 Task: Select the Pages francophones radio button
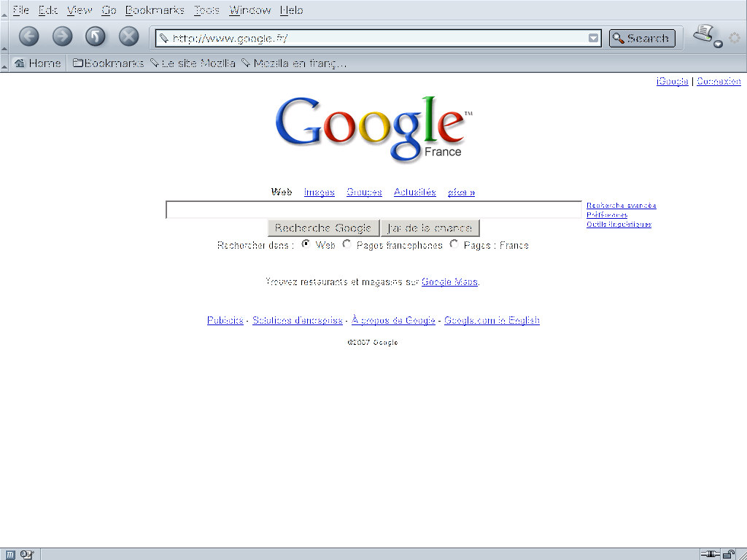pyautogui.click(x=347, y=244)
